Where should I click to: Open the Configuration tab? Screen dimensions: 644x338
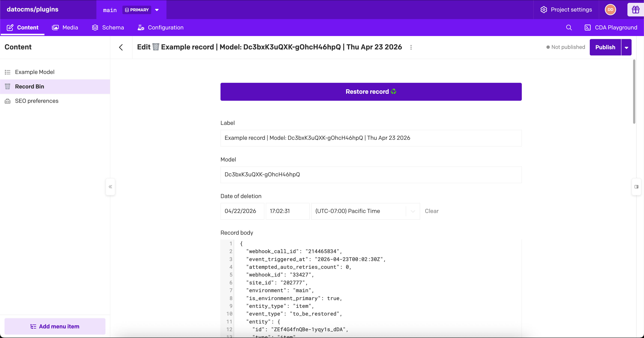[160, 28]
